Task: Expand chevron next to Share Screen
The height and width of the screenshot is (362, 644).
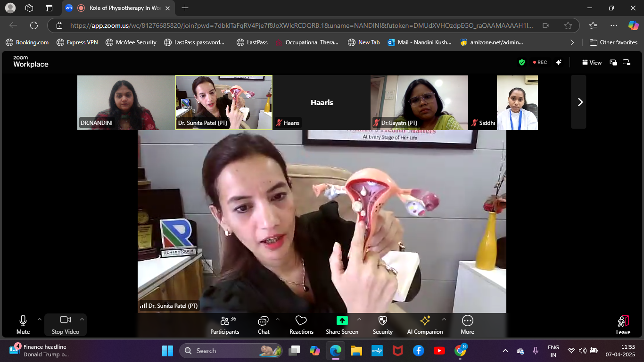Action: pos(359,319)
